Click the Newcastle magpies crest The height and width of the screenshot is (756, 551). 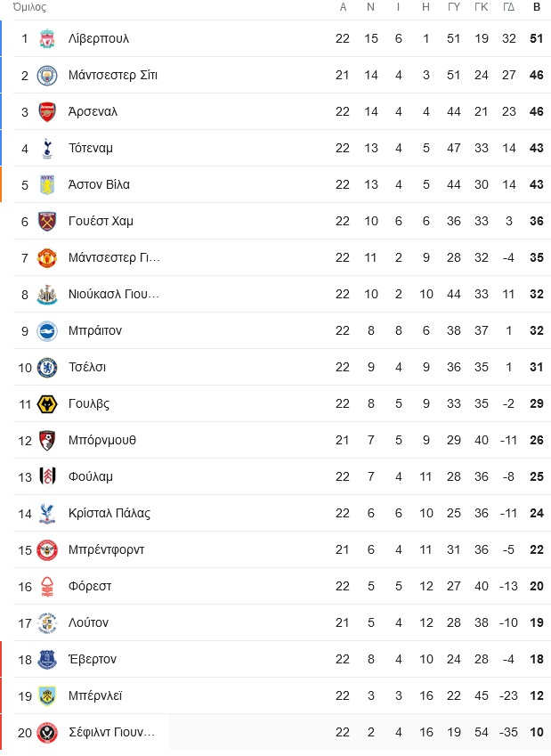click(x=47, y=295)
